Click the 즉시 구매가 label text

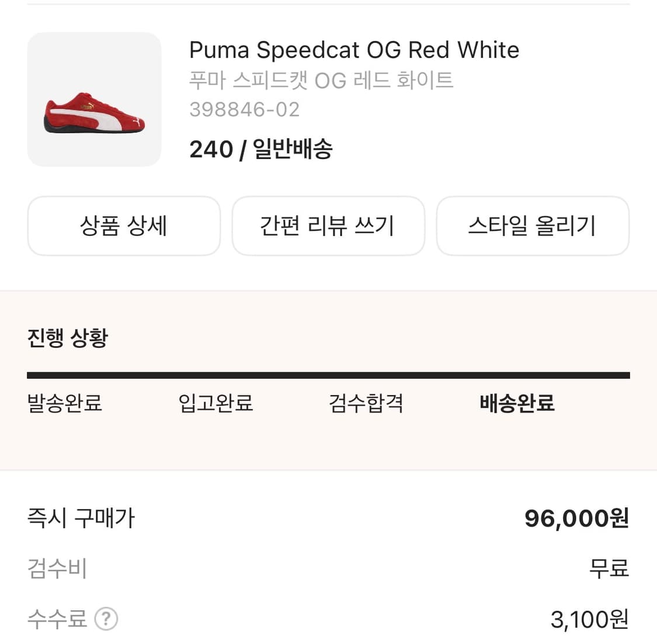click(81, 518)
